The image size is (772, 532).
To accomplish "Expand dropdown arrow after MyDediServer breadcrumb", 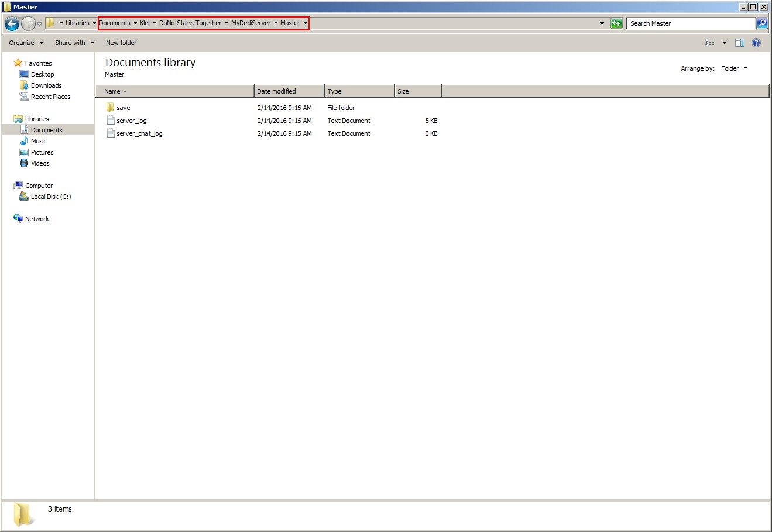I will pos(276,23).
